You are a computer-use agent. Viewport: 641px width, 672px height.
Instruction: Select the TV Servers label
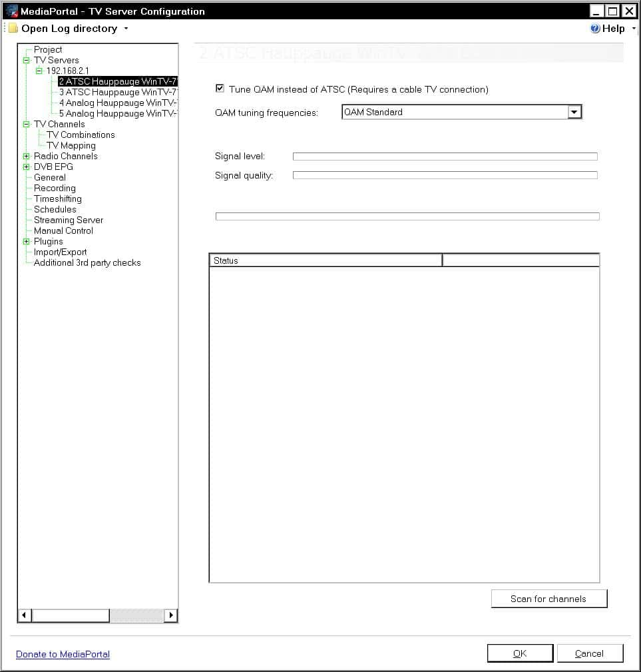pyautogui.click(x=57, y=61)
